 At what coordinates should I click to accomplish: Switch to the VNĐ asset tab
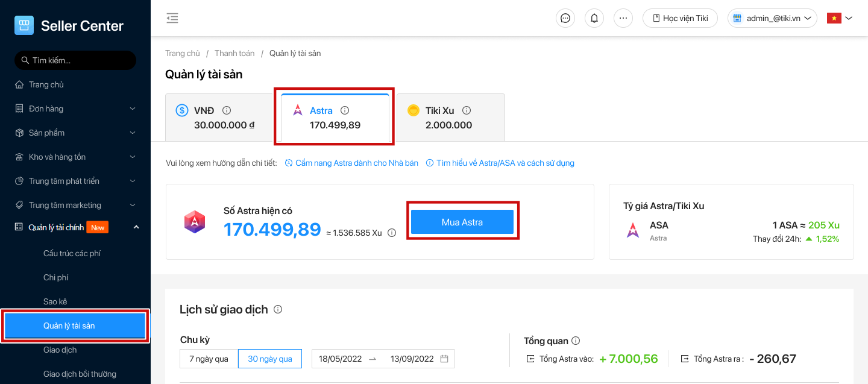coord(219,118)
